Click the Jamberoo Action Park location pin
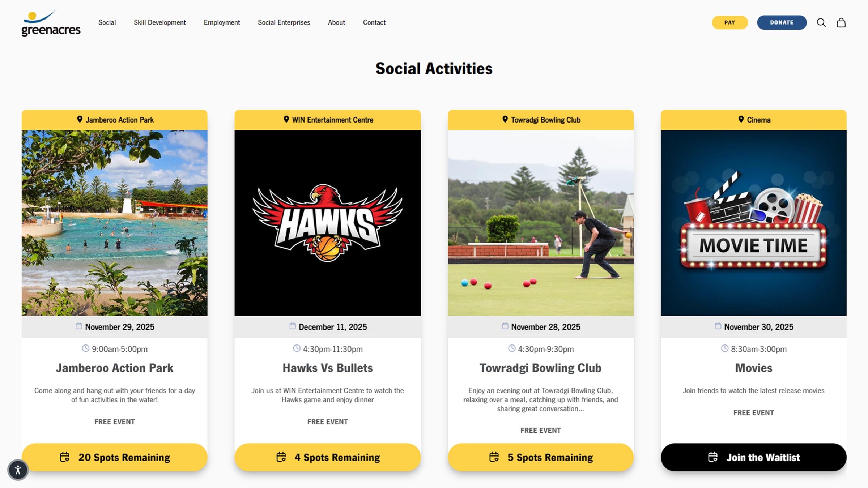Screen dimensions: 868x488 pyautogui.click(x=80, y=119)
